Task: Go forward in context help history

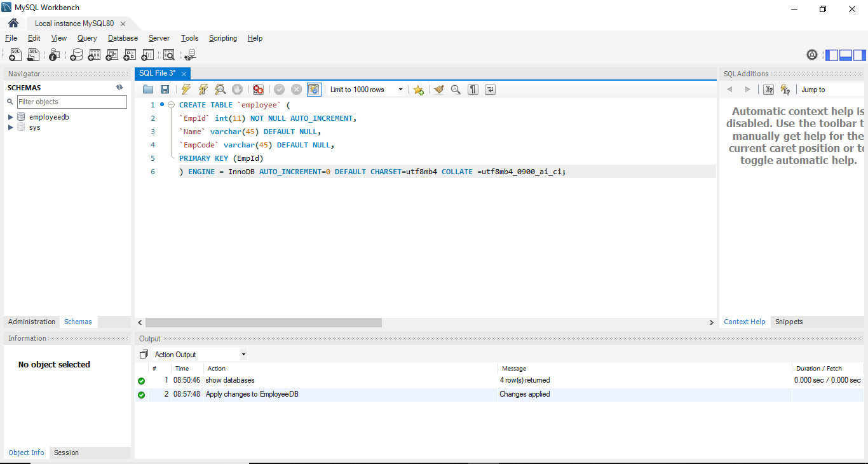Action: (747, 90)
